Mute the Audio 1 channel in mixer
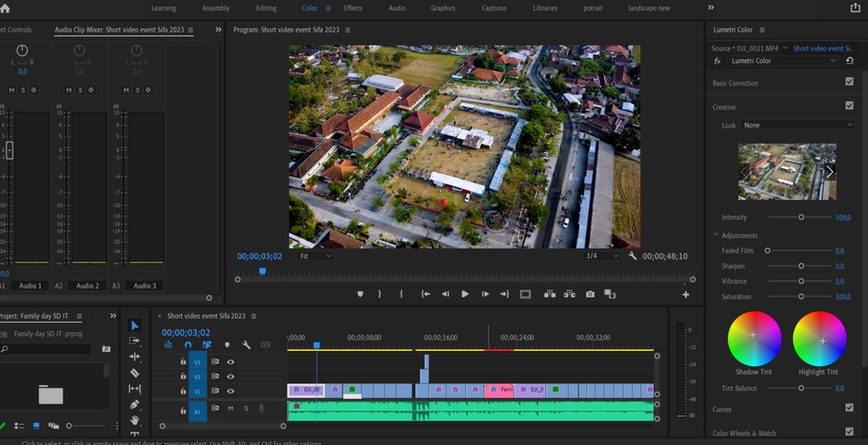Screen dimensions: 868x445 (x=12, y=90)
